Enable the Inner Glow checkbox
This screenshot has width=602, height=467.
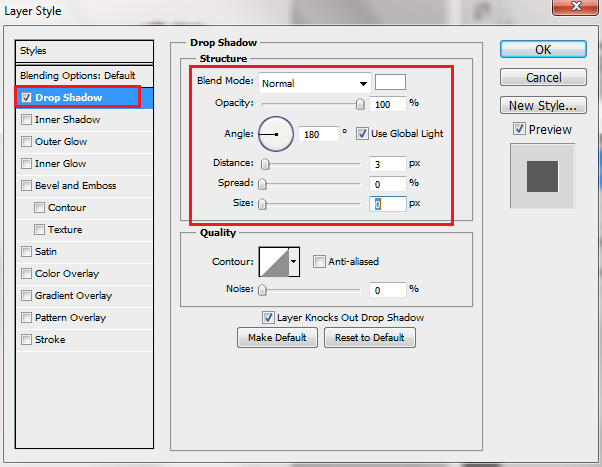pos(26,164)
